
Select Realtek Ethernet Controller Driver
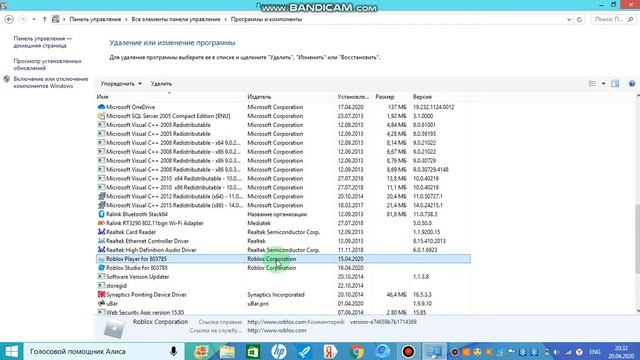pyautogui.click(x=283, y=241)
